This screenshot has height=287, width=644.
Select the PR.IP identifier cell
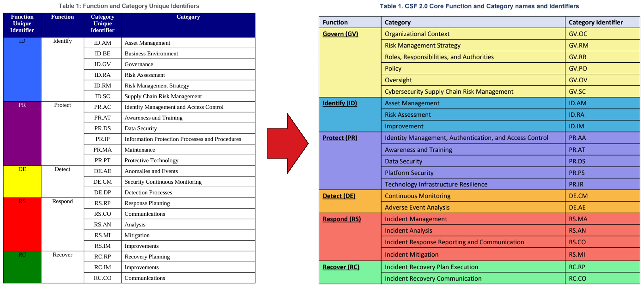103,139
